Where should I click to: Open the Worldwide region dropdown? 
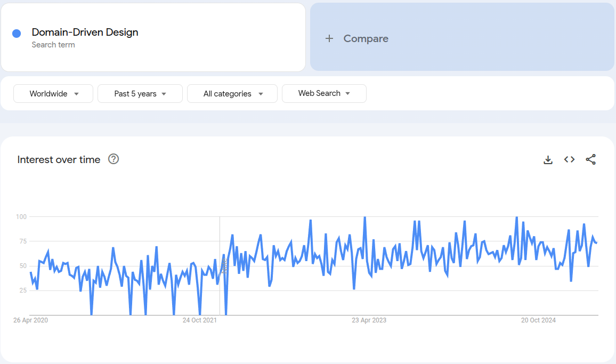(x=53, y=94)
